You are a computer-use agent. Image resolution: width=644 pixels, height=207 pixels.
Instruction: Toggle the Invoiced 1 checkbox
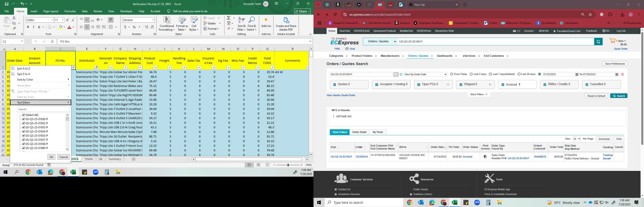pyautogui.click(x=503, y=85)
